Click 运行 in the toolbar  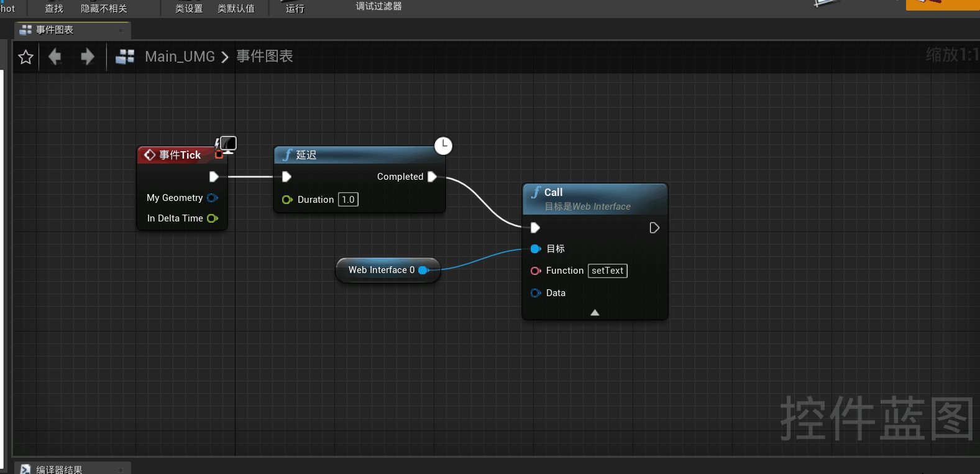point(295,8)
